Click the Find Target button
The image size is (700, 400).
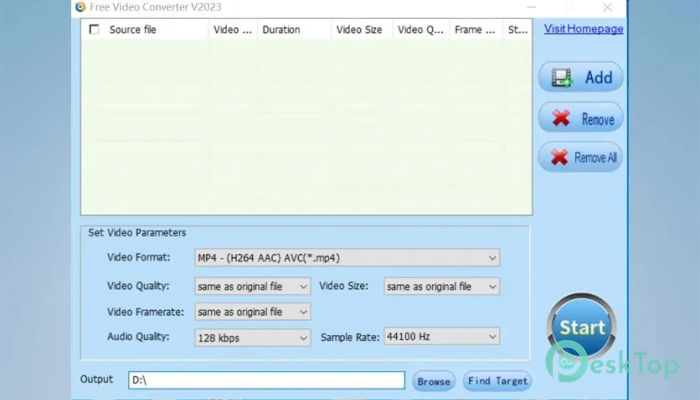[498, 381]
